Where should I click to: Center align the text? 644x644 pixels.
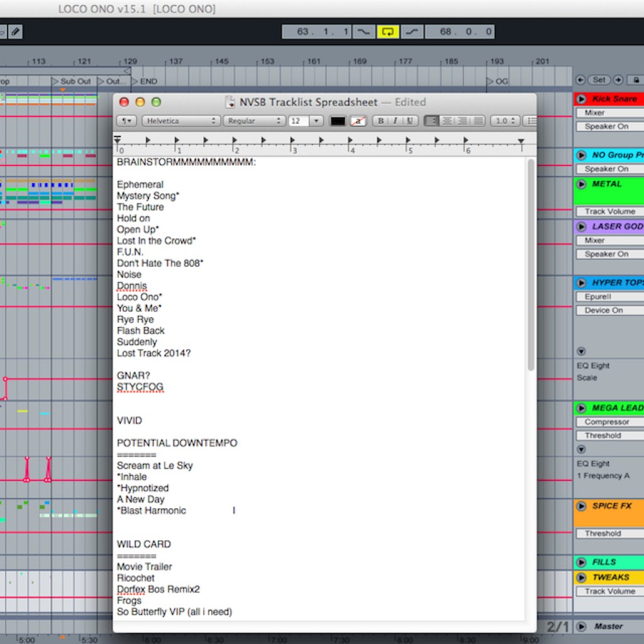pyautogui.click(x=447, y=121)
